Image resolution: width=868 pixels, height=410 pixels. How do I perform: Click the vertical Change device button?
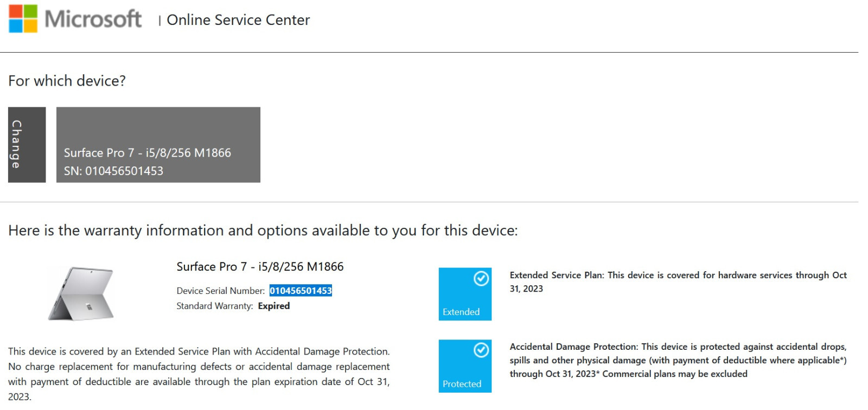tap(27, 145)
